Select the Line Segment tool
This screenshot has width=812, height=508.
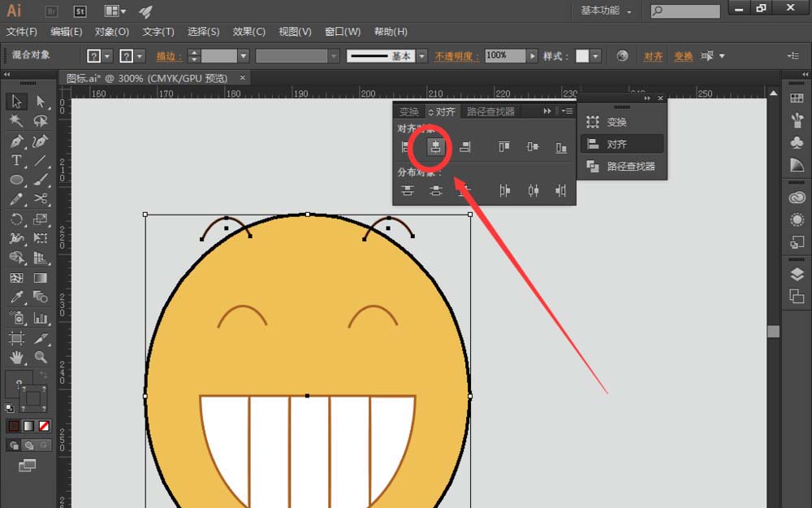coord(41,160)
